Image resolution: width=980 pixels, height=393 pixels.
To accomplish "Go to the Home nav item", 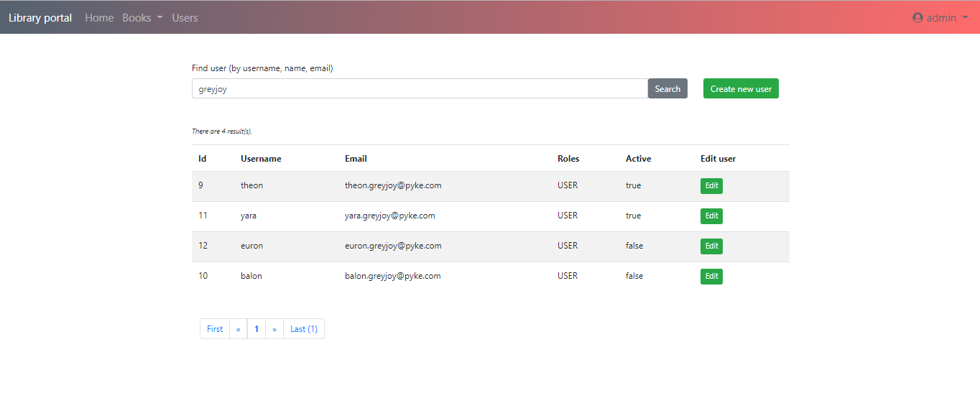I will tap(99, 18).
